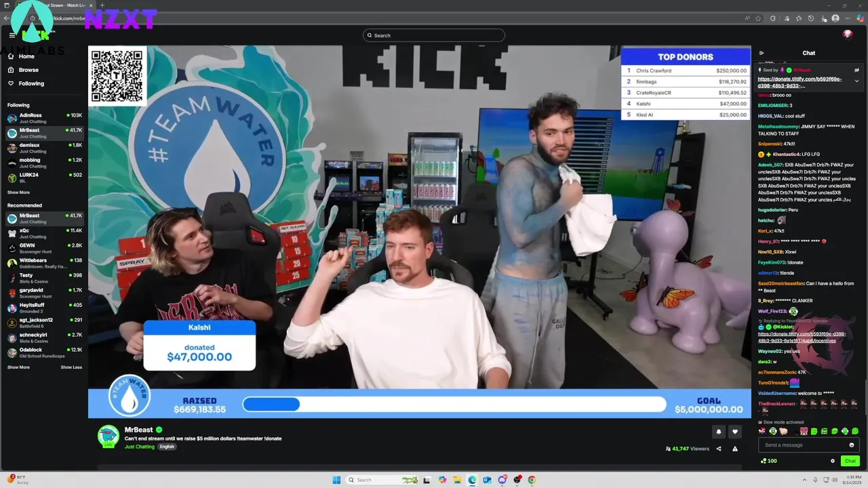
Task: Open browser profile avatar icon
Action: coord(835,18)
